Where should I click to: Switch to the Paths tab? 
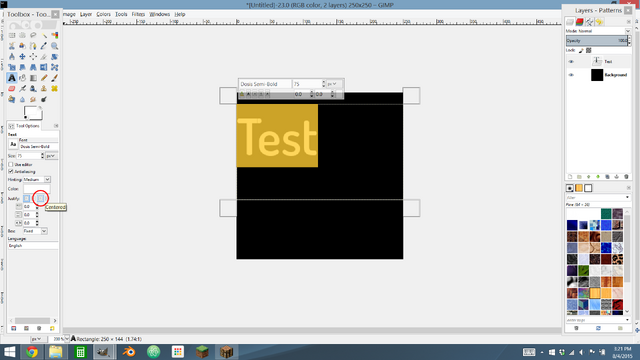point(589,22)
